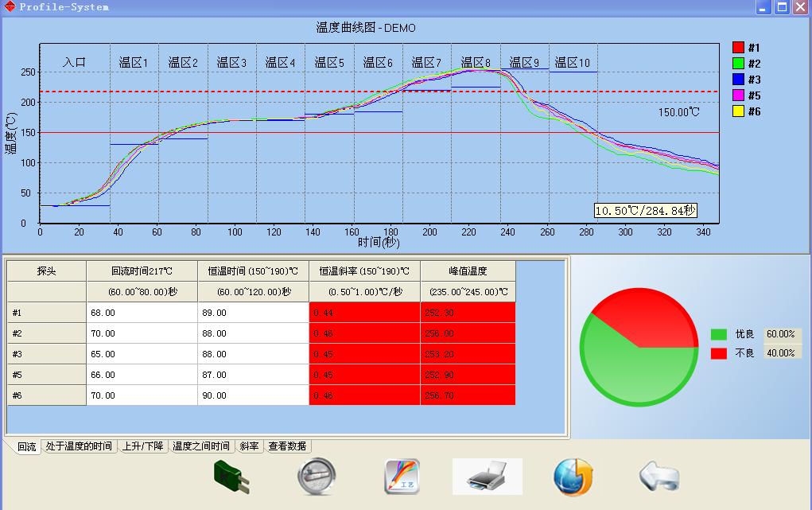The height and width of the screenshot is (510, 812).
Task: Click the round metallic gauge icon
Action: coord(316,477)
